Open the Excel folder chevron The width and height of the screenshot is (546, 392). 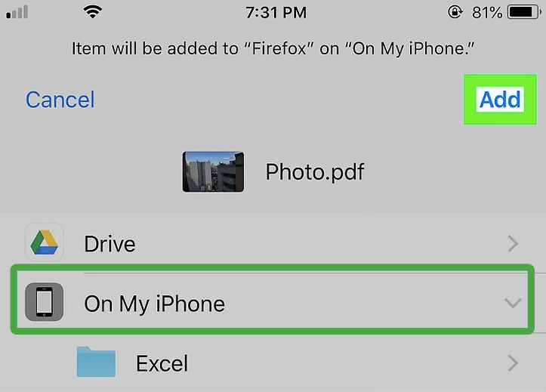click(514, 363)
